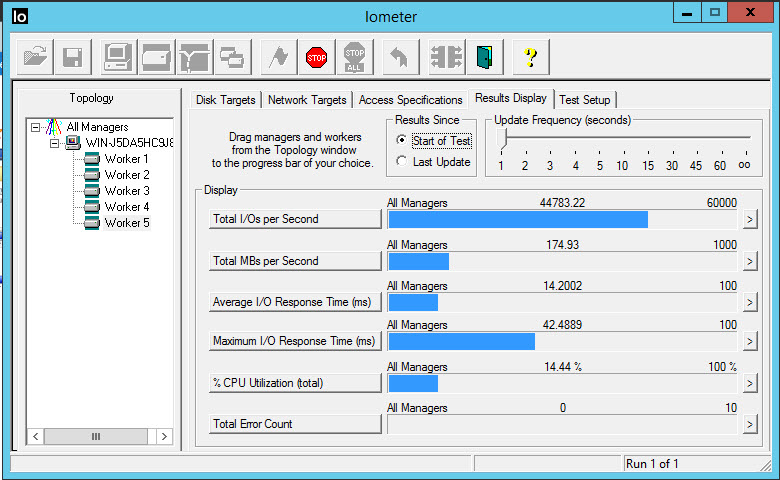The height and width of the screenshot is (480, 780).
Task: Open arrow for Total Error Count row
Action: pos(750,425)
